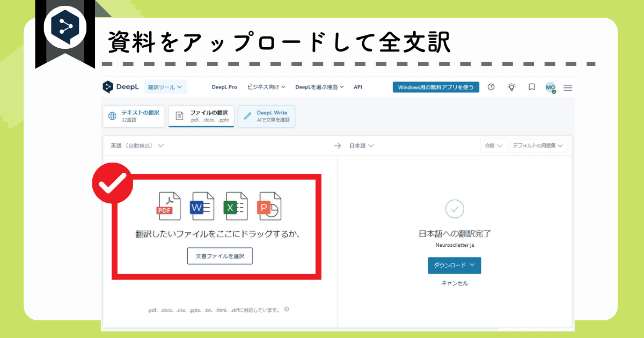The height and width of the screenshot is (338, 644).
Task: Open the target language 日本語 dropdown
Action: tap(362, 146)
